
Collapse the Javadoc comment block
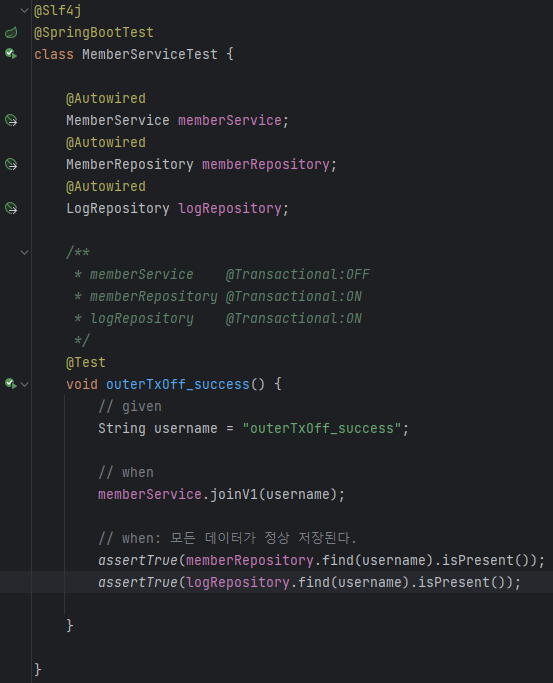(25, 252)
